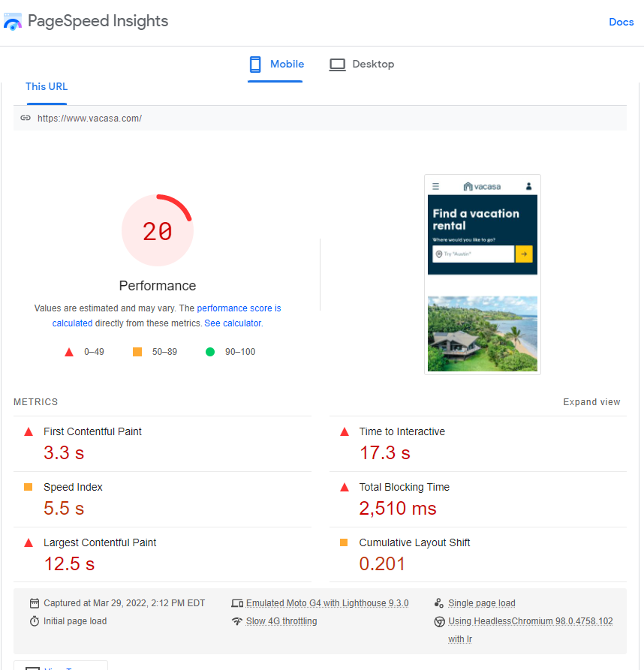
Task: Click the METRICS section heading
Action: (x=35, y=402)
